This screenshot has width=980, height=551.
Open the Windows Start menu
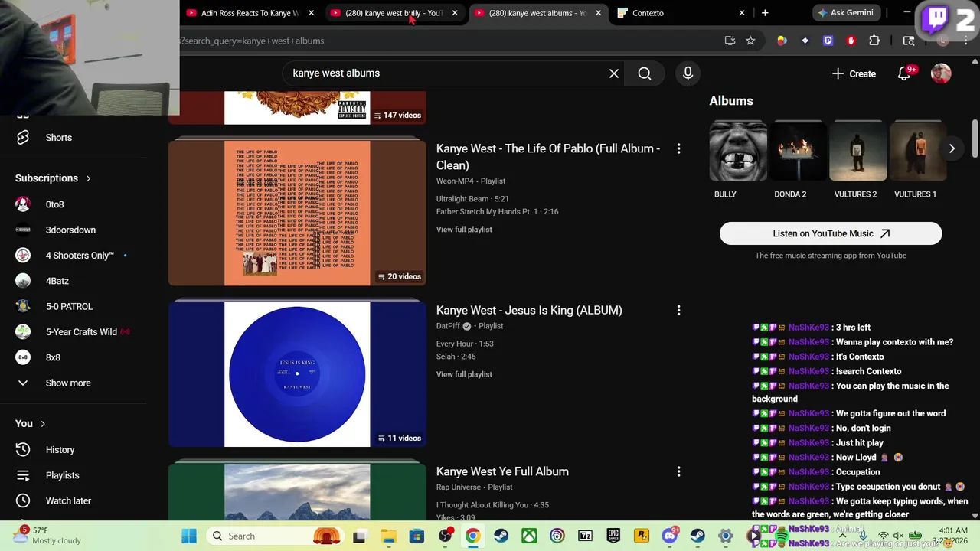[189, 536]
